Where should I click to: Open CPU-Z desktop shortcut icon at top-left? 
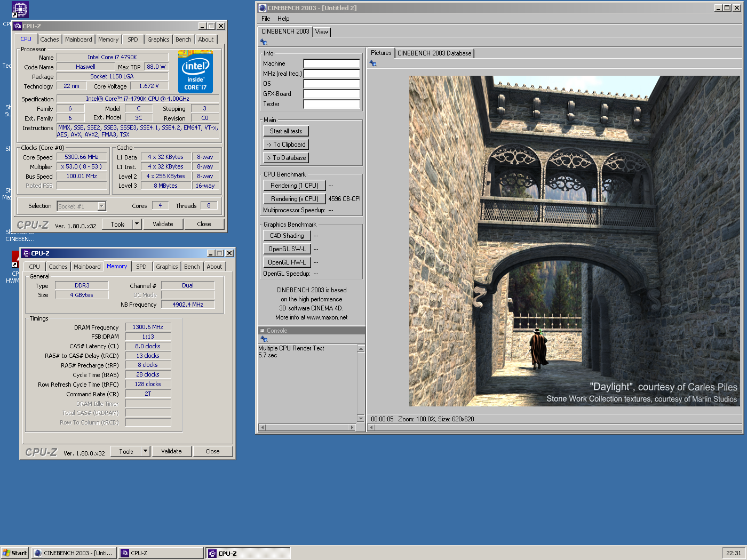coord(20,10)
